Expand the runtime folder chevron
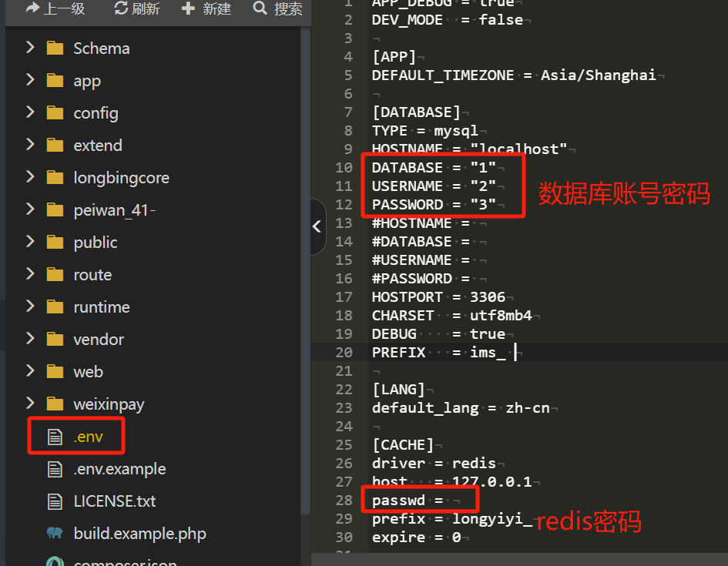 tap(30, 306)
